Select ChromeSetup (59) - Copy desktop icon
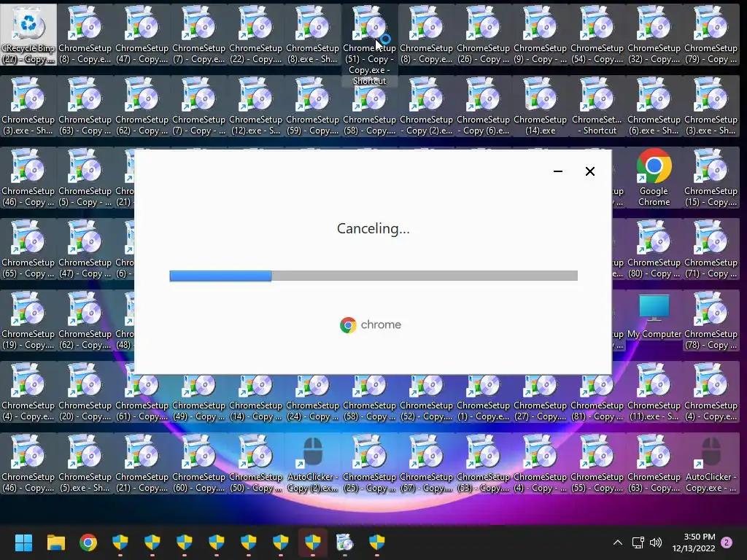This screenshot has height=560, width=747. click(312, 106)
